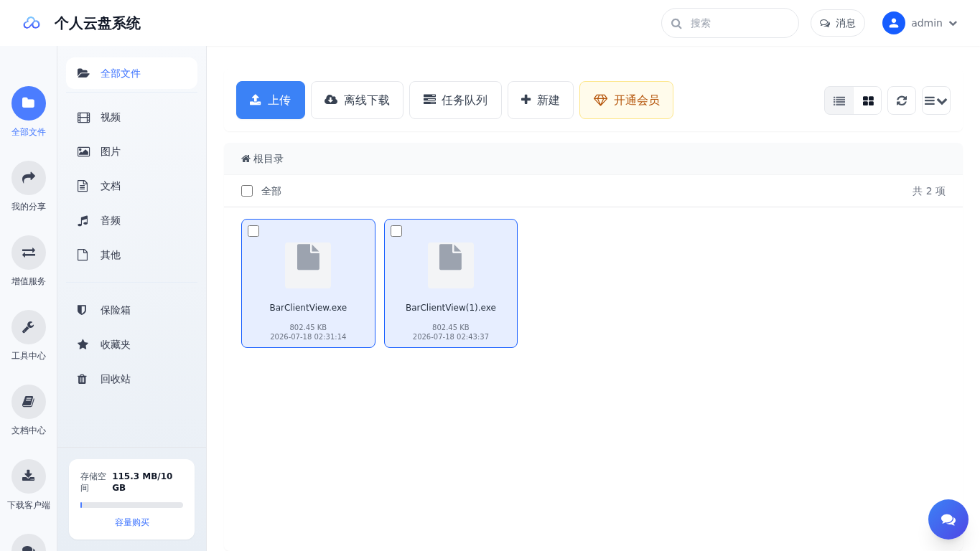Image resolution: width=980 pixels, height=551 pixels.
Task: Open the 任务队列 button
Action: (x=455, y=100)
